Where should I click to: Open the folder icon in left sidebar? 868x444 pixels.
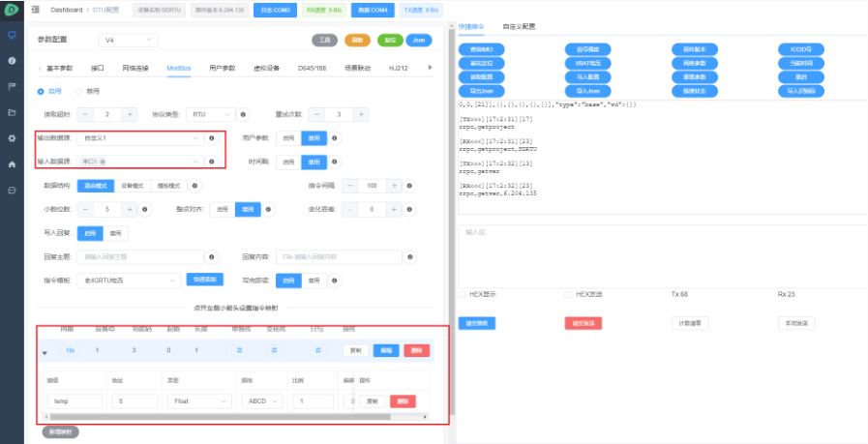(12, 112)
